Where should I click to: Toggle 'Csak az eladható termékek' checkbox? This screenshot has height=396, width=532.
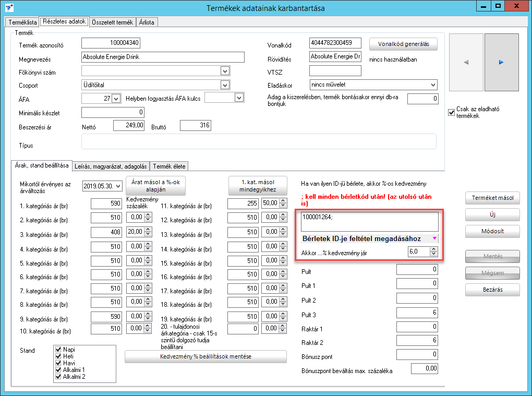[x=452, y=112]
